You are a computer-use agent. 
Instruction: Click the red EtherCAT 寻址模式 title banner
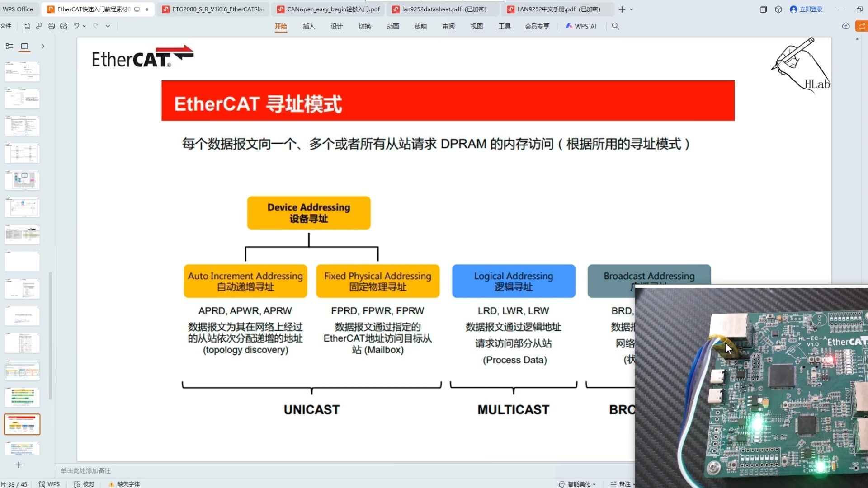[448, 100]
